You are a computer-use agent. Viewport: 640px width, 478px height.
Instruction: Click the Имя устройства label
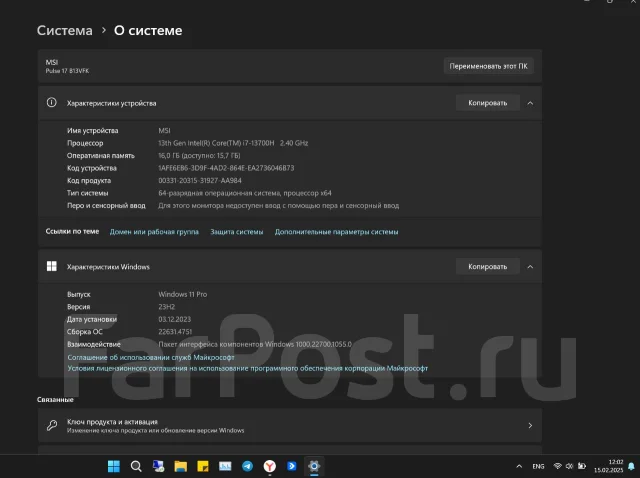(93, 131)
